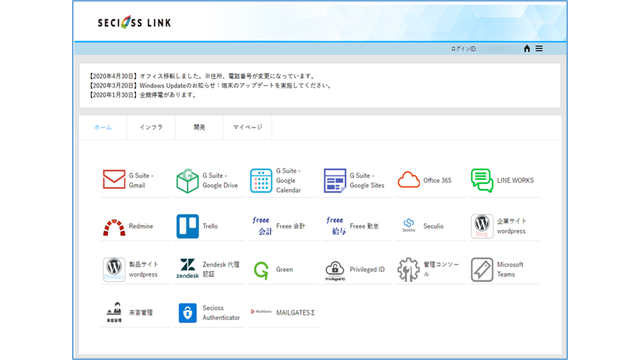Screen dimensions: 640x360
Task: Launch the Zendesk 代理認証 icon
Action: point(187,268)
